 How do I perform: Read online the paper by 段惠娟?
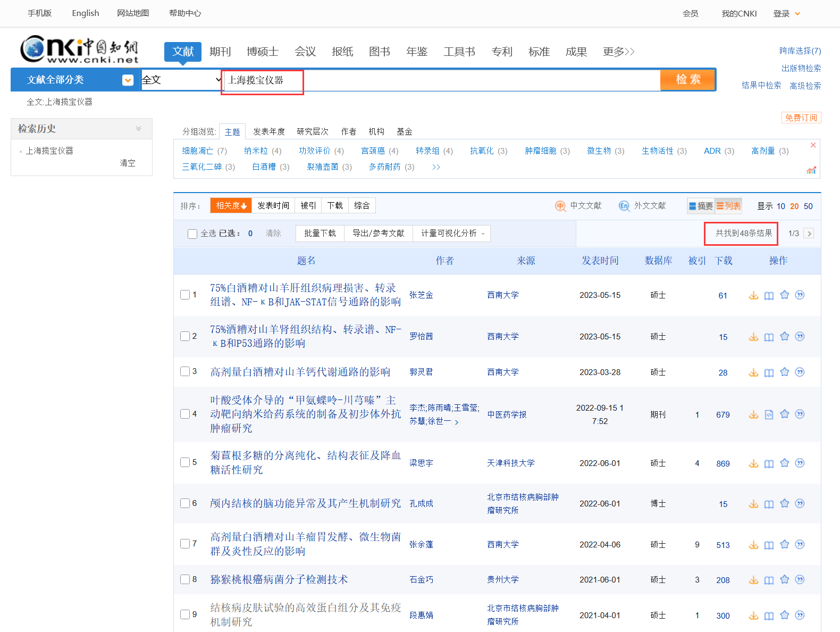[x=769, y=616]
